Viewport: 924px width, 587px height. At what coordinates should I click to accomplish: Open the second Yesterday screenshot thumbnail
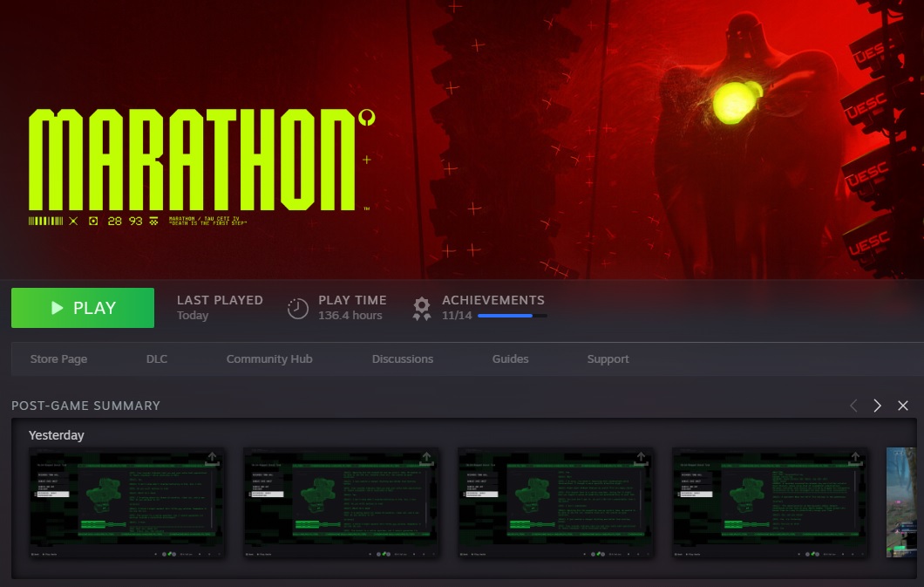point(341,502)
